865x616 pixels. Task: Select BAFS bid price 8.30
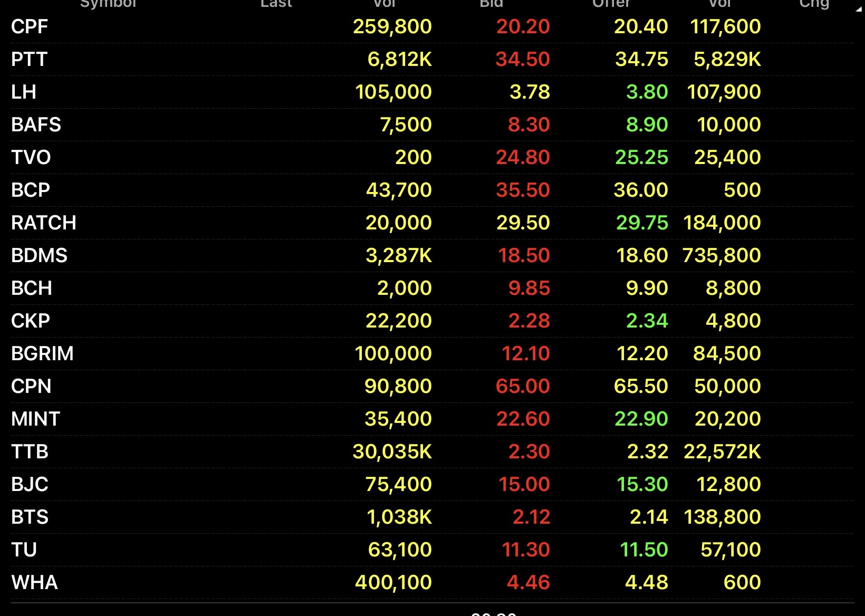point(529,124)
